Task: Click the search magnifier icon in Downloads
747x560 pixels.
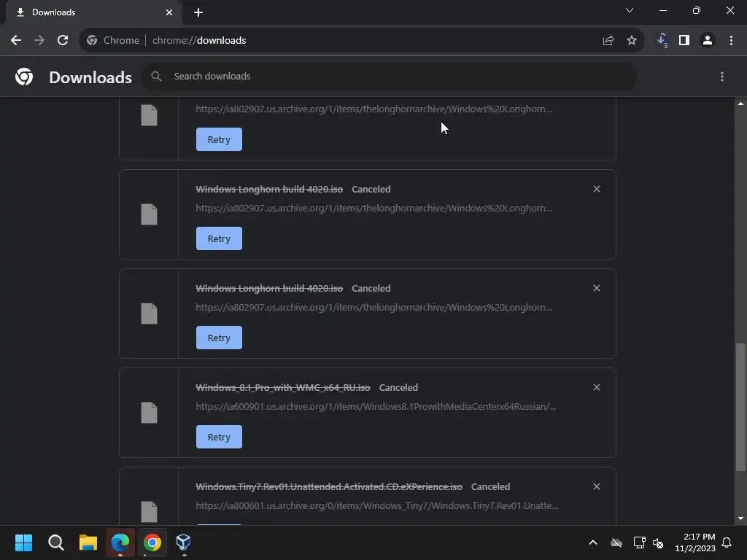Action: pos(156,76)
